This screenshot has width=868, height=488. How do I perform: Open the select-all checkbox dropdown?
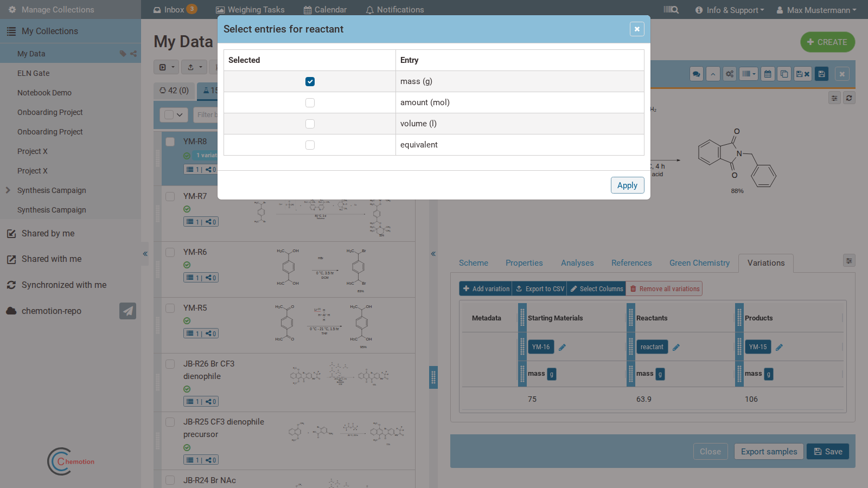(174, 115)
